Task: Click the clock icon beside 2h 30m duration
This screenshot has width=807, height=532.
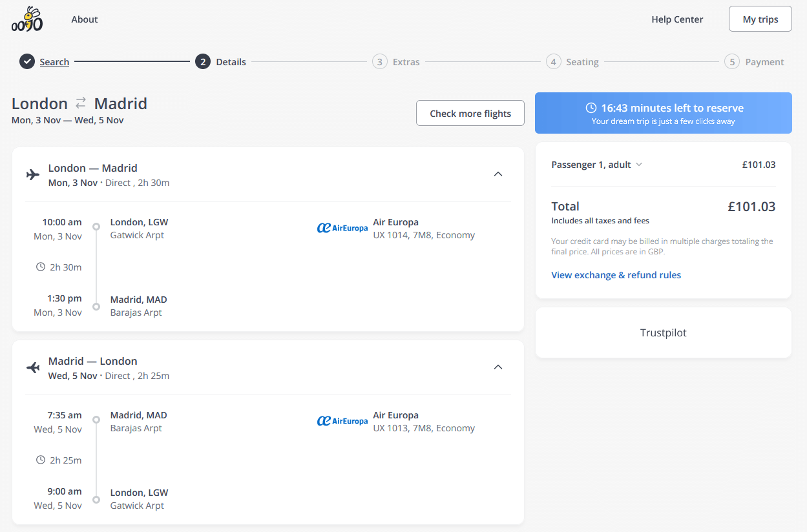Action: (x=41, y=267)
